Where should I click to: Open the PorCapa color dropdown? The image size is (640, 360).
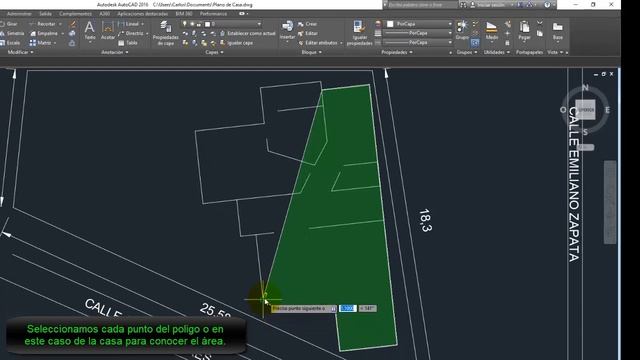point(450,24)
